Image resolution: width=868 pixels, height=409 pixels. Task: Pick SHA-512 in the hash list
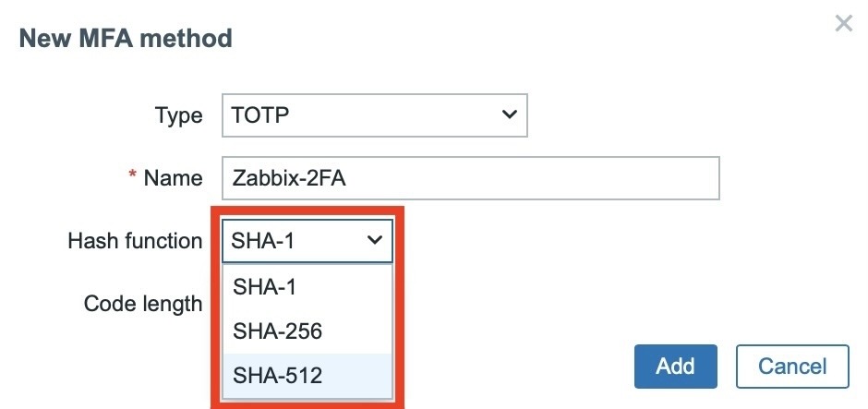pyautogui.click(x=277, y=375)
